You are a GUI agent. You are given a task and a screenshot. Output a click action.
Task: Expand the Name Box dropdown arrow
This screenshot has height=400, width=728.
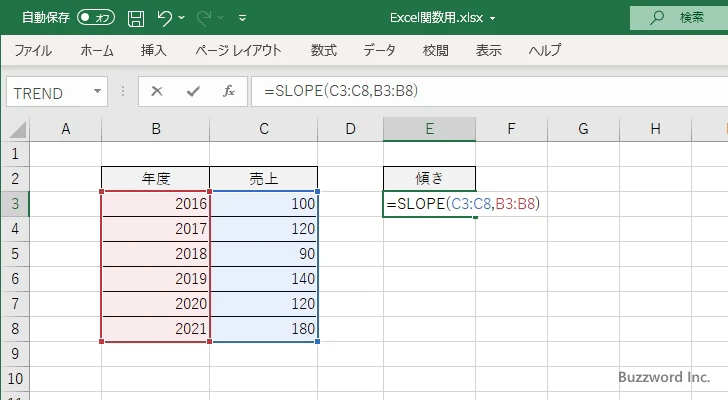98,91
